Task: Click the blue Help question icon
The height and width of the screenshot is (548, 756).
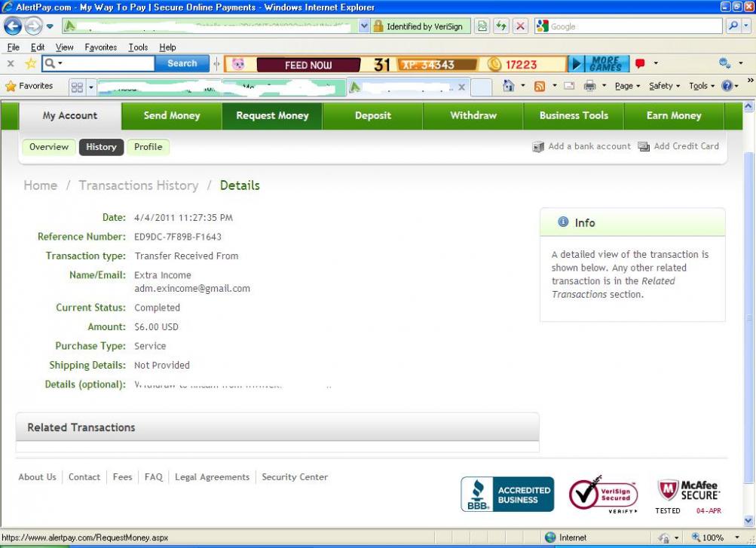Action: pos(727,86)
